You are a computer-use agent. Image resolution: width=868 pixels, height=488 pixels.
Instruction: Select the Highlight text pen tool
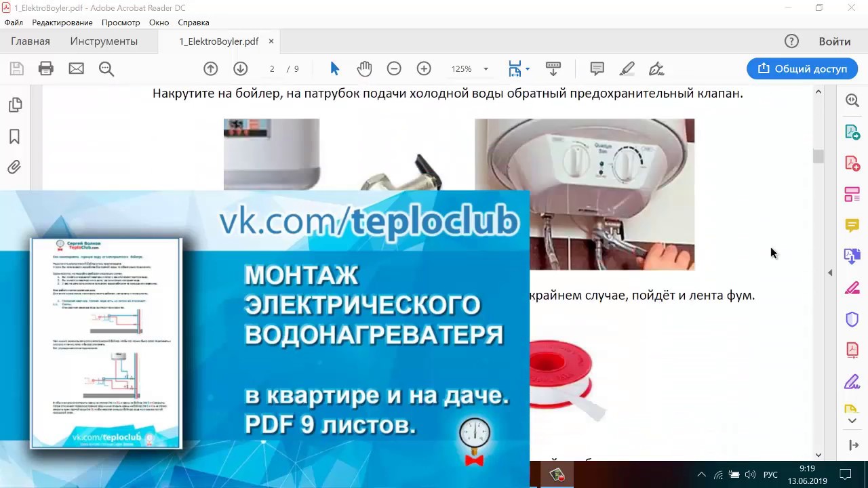627,68
